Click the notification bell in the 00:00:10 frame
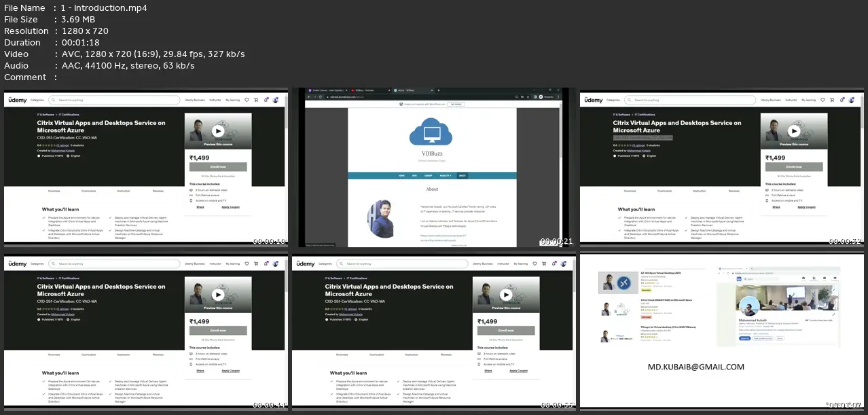Screen dimensions: 868x415 point(266,100)
